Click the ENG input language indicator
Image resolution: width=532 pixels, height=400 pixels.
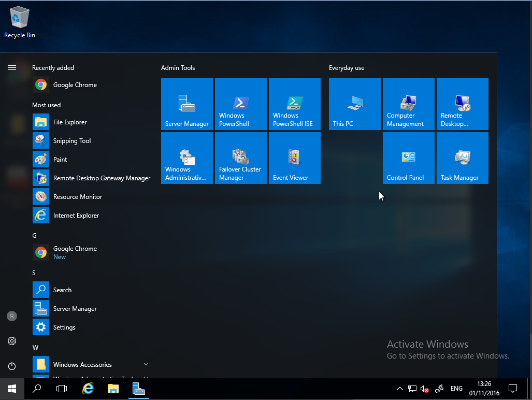pos(456,389)
